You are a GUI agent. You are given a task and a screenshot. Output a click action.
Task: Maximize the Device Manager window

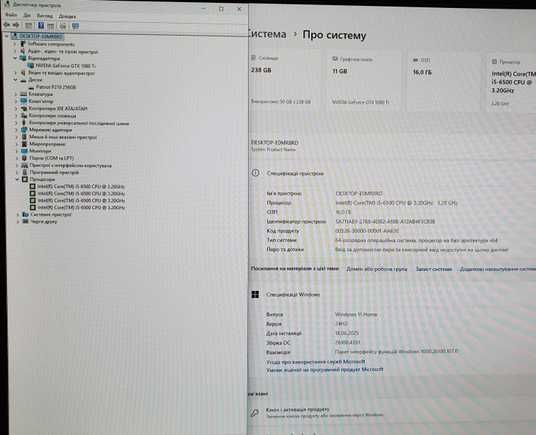221,9
